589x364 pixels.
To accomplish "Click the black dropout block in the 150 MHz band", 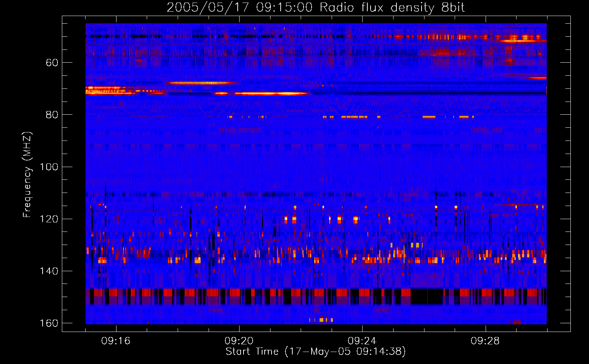I will click(x=427, y=296).
